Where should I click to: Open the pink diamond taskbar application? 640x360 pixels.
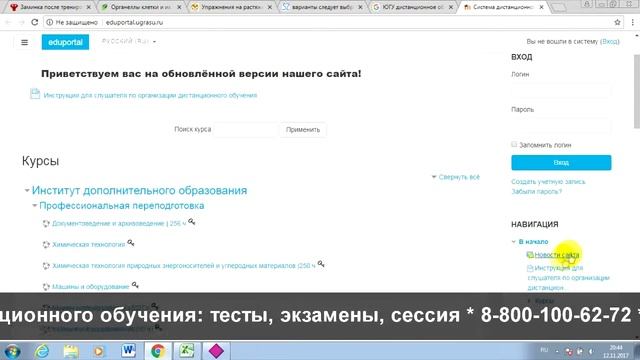pos(216,351)
